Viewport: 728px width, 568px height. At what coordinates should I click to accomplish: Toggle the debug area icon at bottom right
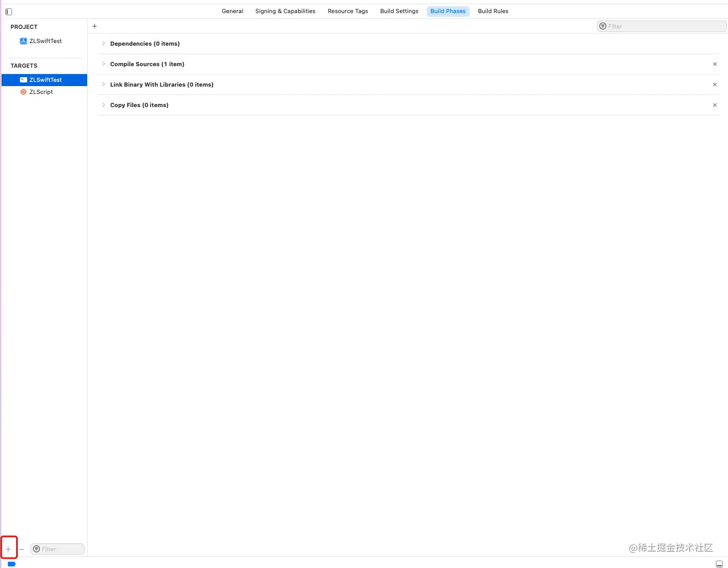719,564
